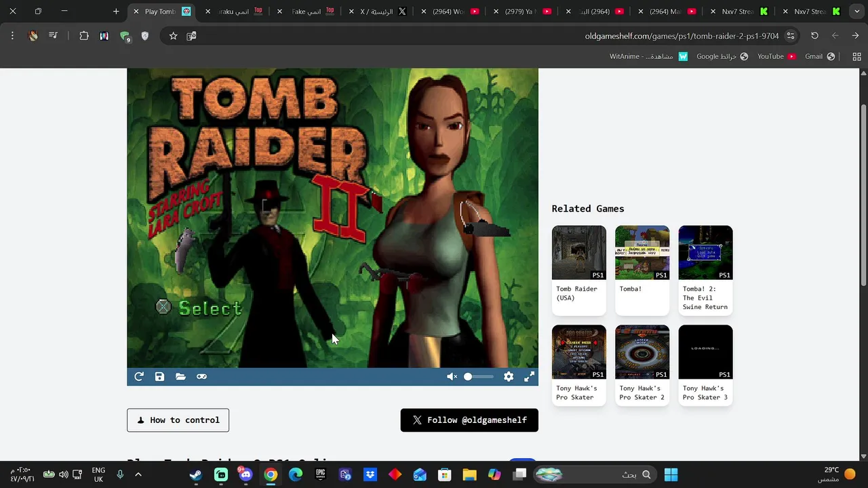
Task: Click the oldgameshelf.com address bar URL
Action: pyautogui.click(x=682, y=36)
